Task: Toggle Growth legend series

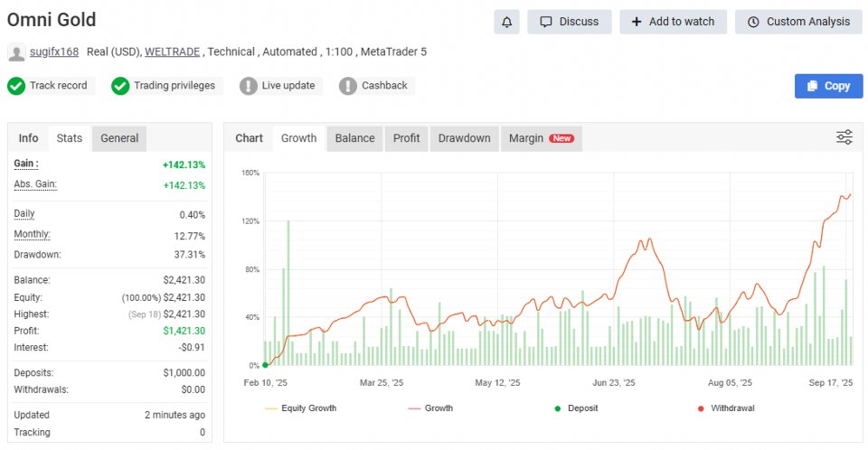Action: click(430, 408)
